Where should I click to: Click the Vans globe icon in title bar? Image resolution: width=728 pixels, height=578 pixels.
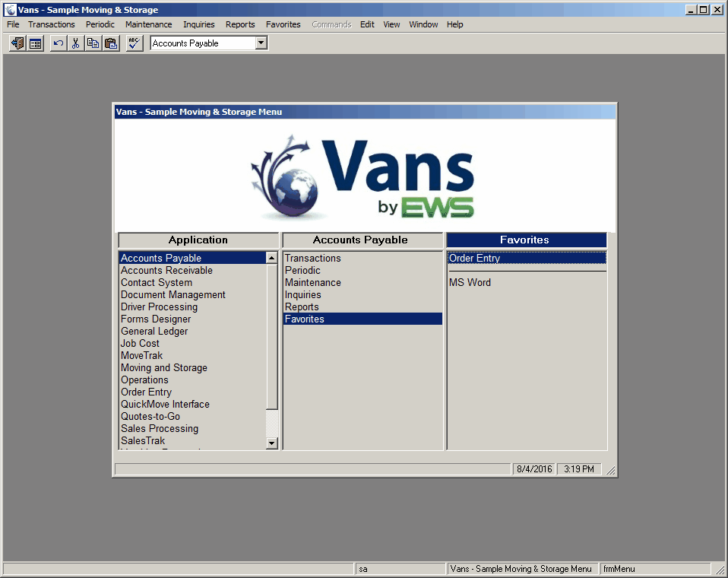(x=10, y=10)
